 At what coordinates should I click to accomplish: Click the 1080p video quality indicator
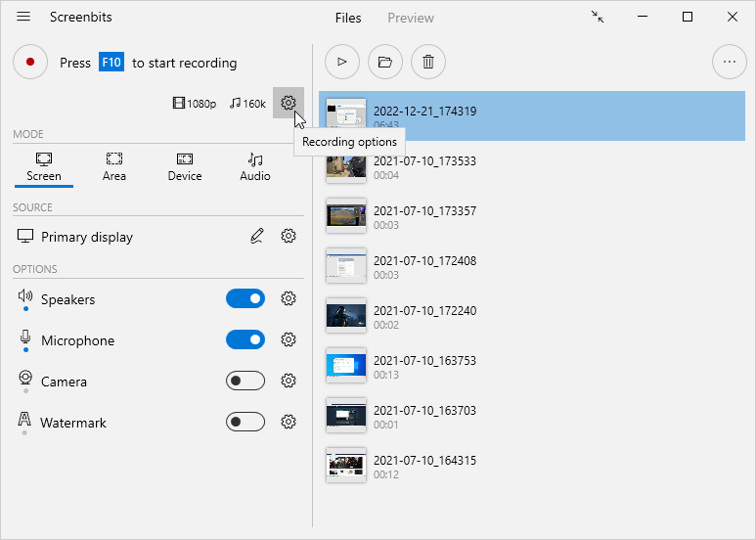click(195, 103)
